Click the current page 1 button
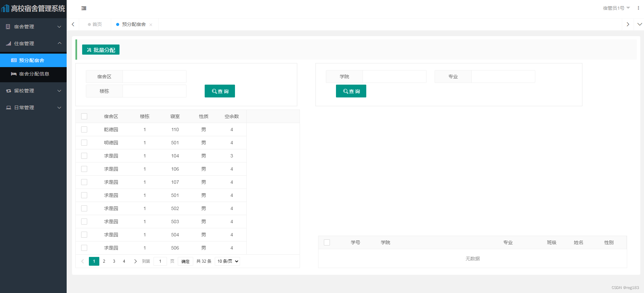The height and width of the screenshot is (293, 644). click(94, 261)
